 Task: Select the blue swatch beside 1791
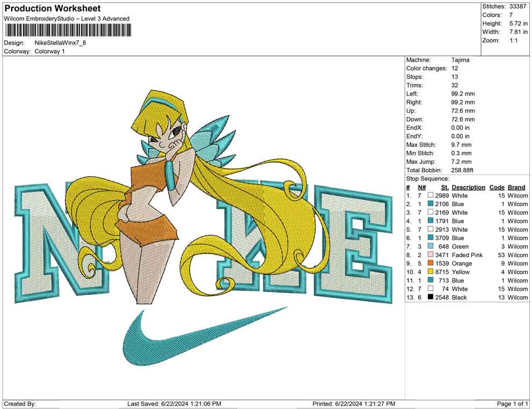pyautogui.click(x=430, y=221)
